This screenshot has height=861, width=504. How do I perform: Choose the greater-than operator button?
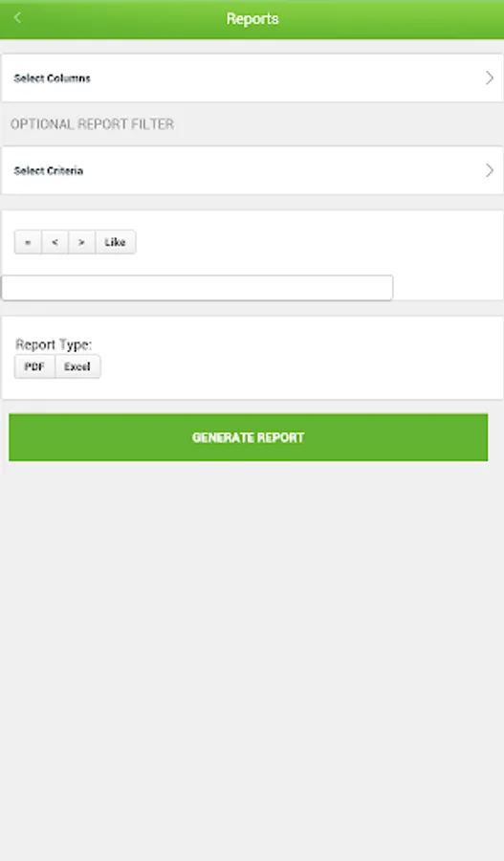tap(82, 242)
